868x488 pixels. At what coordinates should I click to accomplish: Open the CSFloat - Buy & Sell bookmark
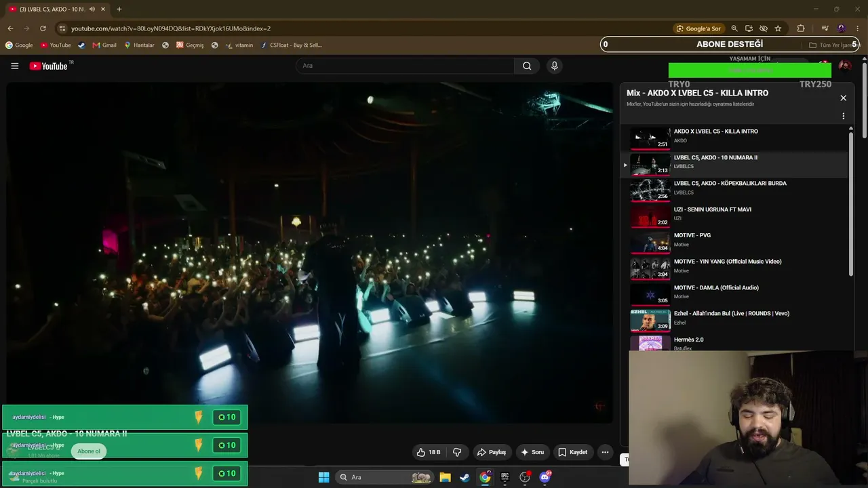(291, 45)
